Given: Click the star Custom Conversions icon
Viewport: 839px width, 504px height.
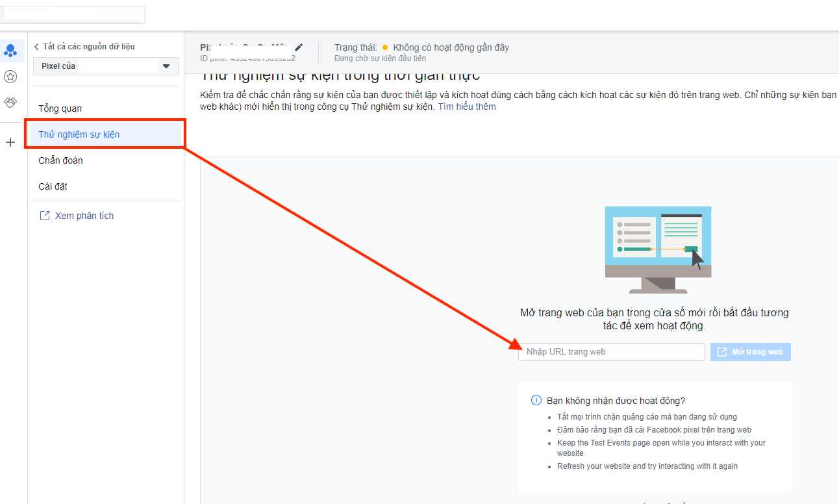Looking at the screenshot, I should [x=10, y=77].
